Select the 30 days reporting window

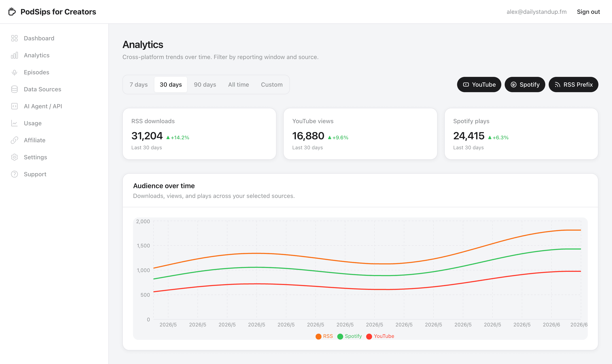pos(171,85)
